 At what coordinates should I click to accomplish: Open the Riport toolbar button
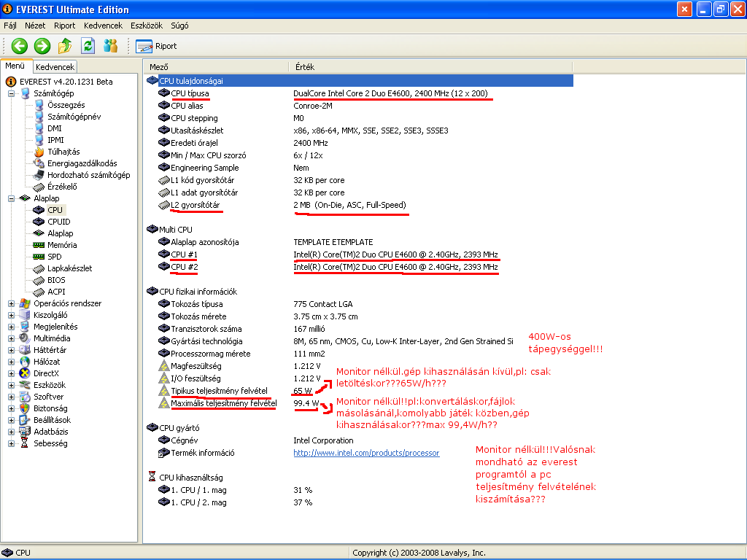point(156,46)
